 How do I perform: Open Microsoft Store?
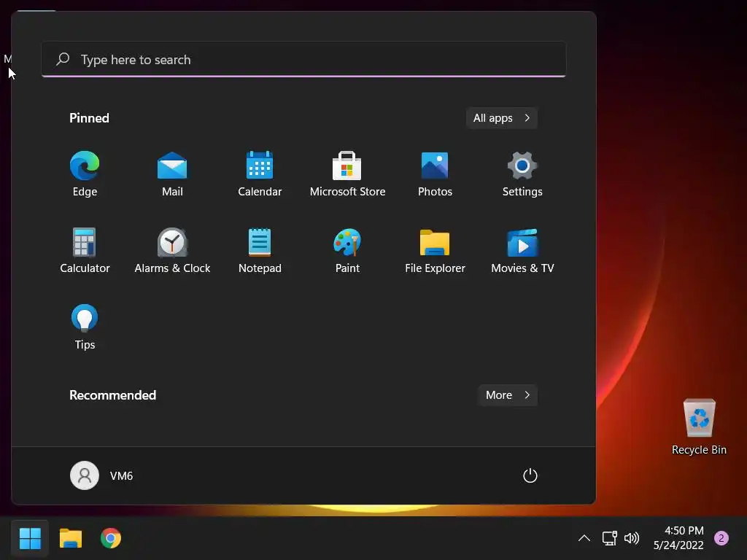click(x=347, y=174)
